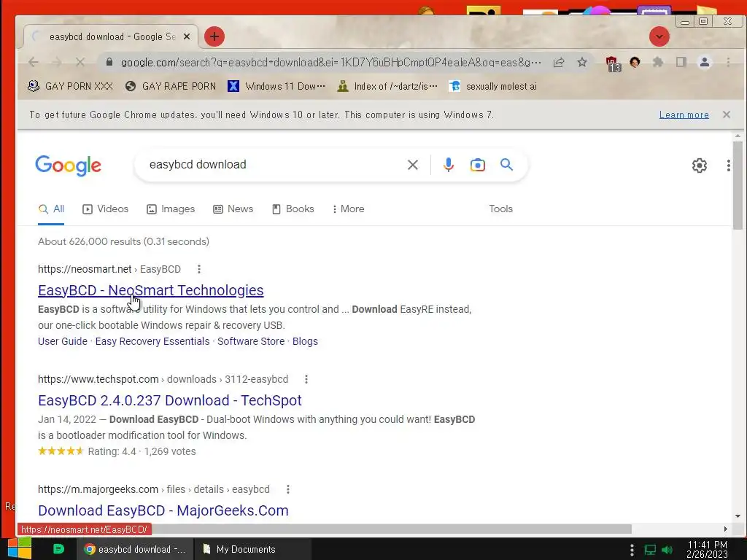The height and width of the screenshot is (560, 747).
Task: Open the round avatar extension icon
Action: [635, 63]
